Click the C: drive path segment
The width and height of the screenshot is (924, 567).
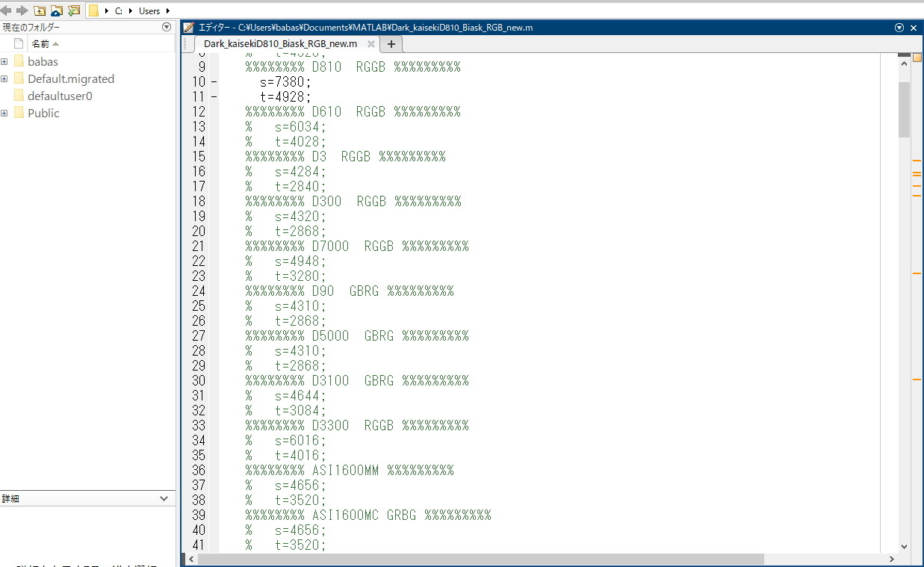click(x=118, y=11)
